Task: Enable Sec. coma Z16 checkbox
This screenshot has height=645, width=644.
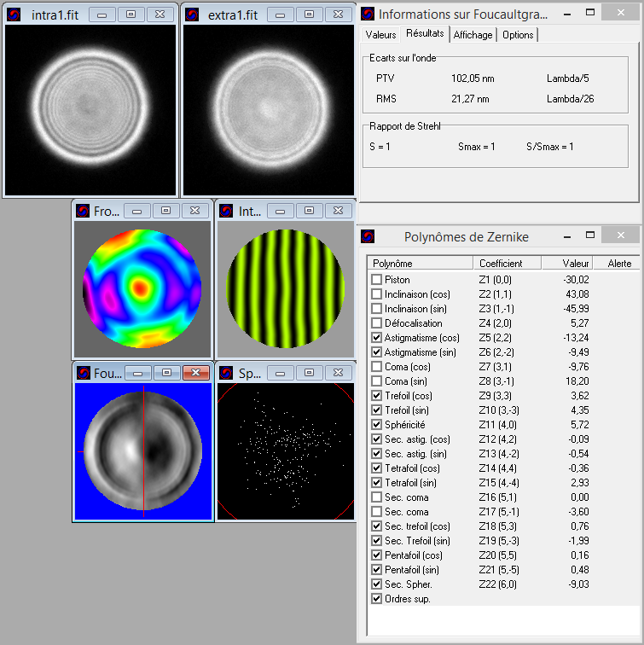Action: coord(376,497)
